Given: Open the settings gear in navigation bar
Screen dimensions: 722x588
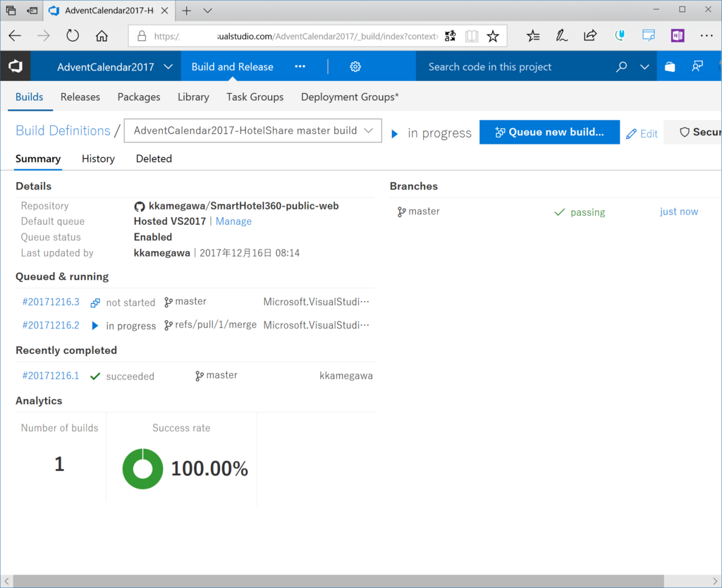Looking at the screenshot, I should (x=355, y=67).
